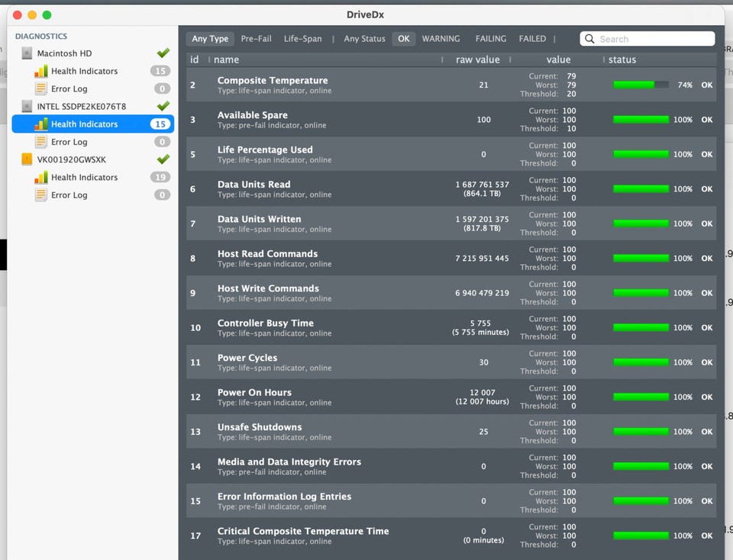Click the green checkmark beside Macintosh HD
733x560 pixels.
(163, 53)
